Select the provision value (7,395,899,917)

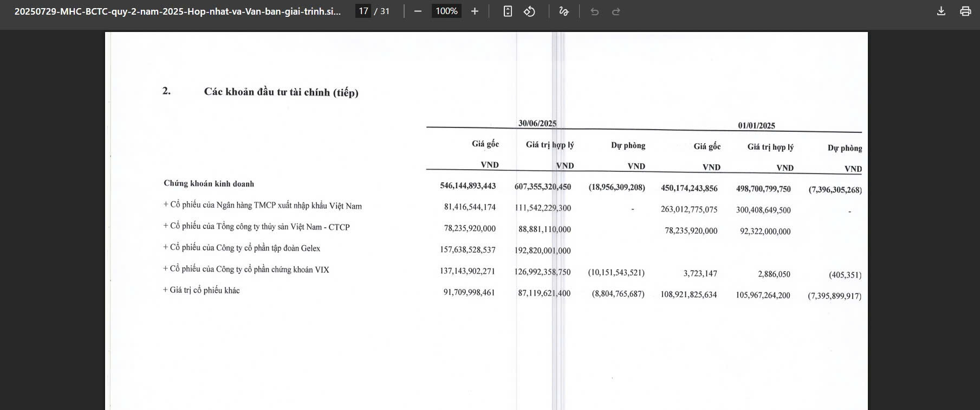[834, 296]
